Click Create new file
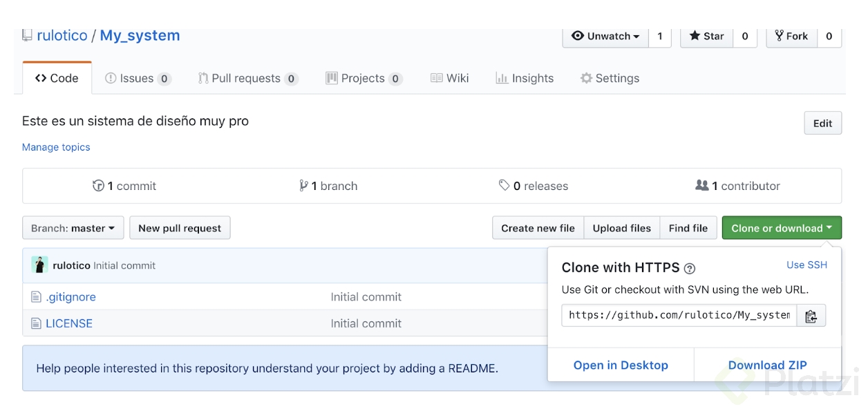Viewport: 868px width, 409px height. 538,228
